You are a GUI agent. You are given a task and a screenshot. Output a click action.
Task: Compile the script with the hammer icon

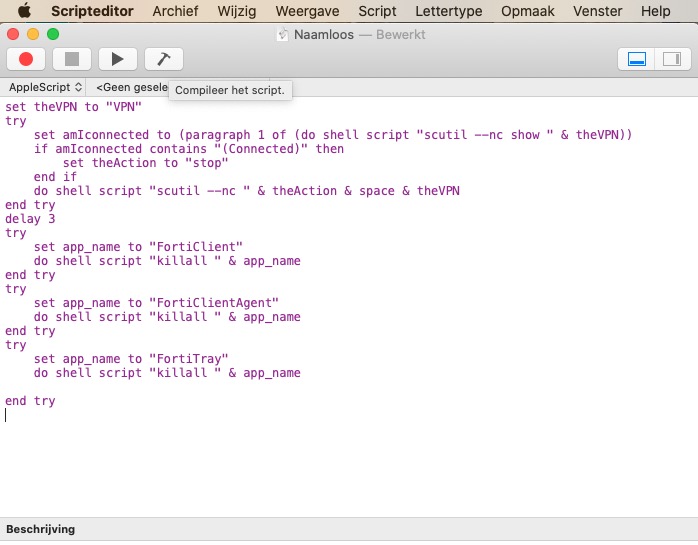pos(163,60)
